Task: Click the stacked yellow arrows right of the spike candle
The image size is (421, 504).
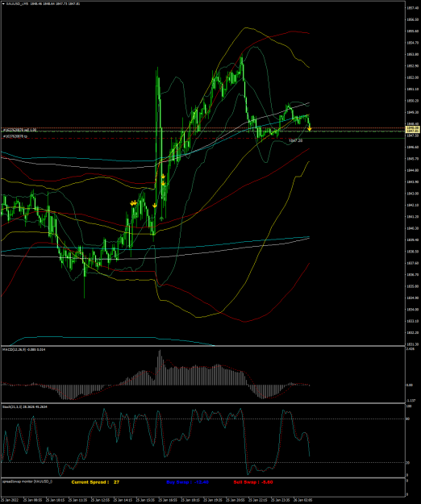Action: click(163, 180)
